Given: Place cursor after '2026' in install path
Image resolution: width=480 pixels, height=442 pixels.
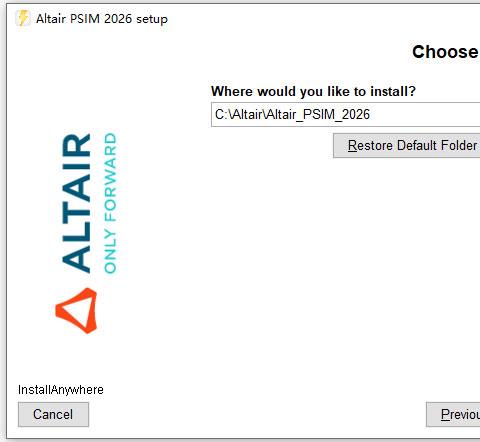Looking at the screenshot, I should pos(370,115).
